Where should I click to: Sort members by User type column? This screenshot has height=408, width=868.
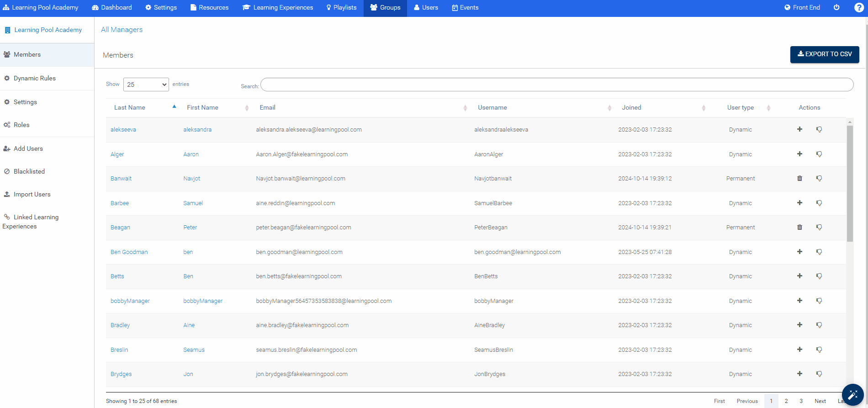(x=740, y=108)
